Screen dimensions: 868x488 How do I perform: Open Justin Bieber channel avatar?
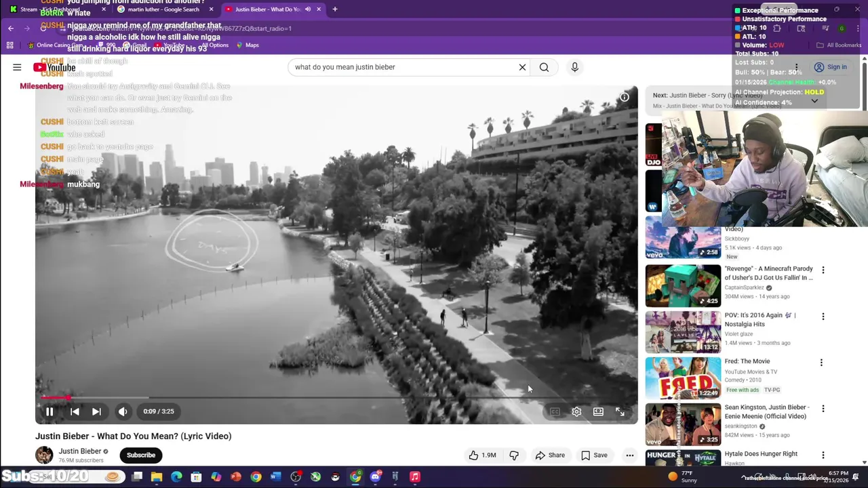(x=44, y=455)
